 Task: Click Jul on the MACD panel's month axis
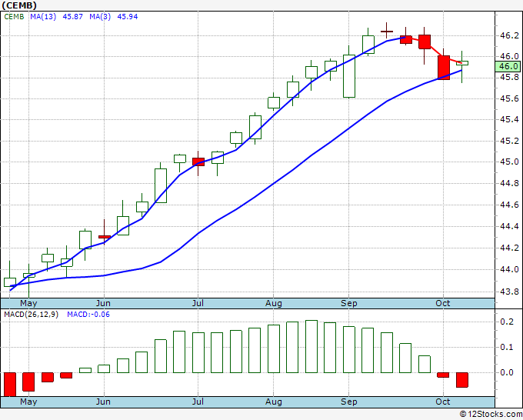pos(198,402)
